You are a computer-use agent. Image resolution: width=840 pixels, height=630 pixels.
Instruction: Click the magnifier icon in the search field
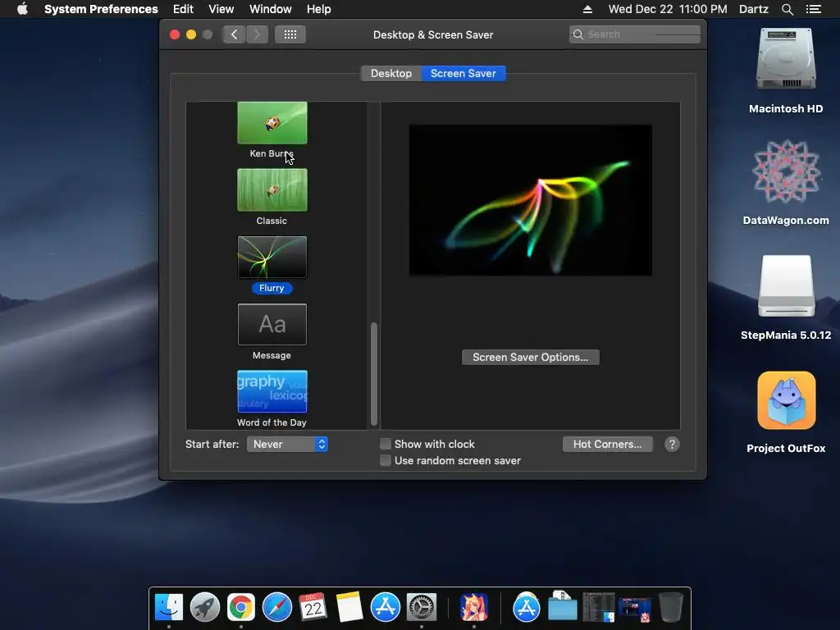578,34
